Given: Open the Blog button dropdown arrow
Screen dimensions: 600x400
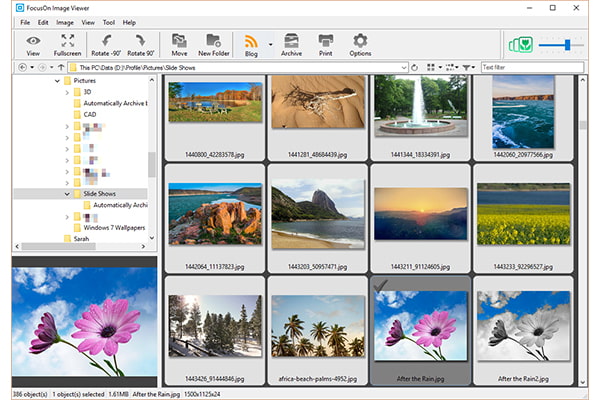Looking at the screenshot, I should [x=269, y=45].
